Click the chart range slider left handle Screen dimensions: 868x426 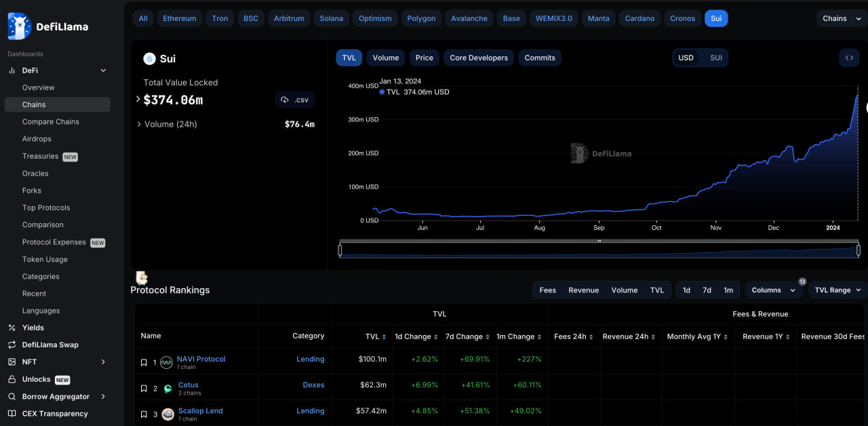[x=340, y=250]
